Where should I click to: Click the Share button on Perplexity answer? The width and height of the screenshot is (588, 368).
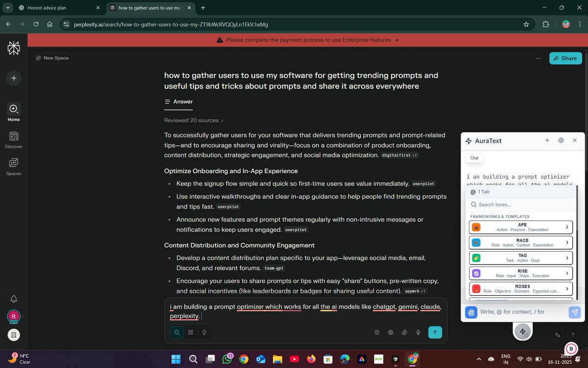pos(565,58)
